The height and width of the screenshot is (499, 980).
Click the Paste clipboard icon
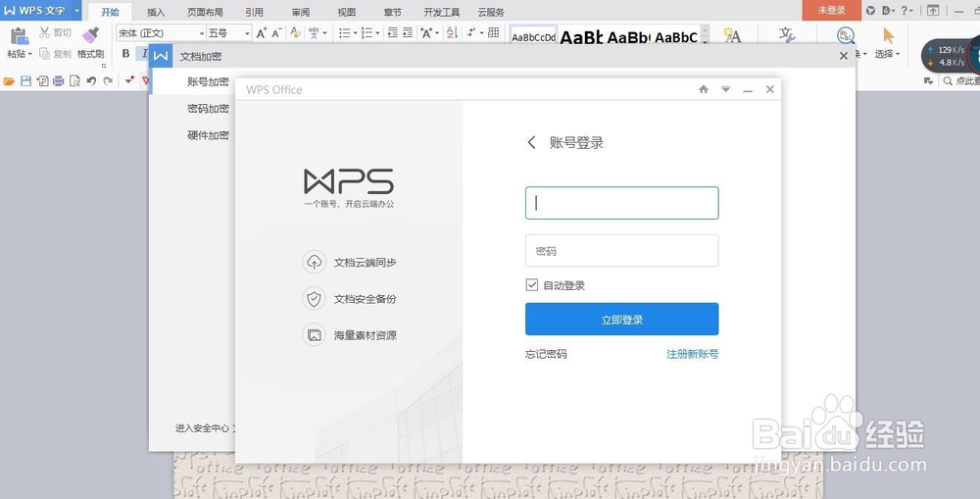pyautogui.click(x=19, y=35)
